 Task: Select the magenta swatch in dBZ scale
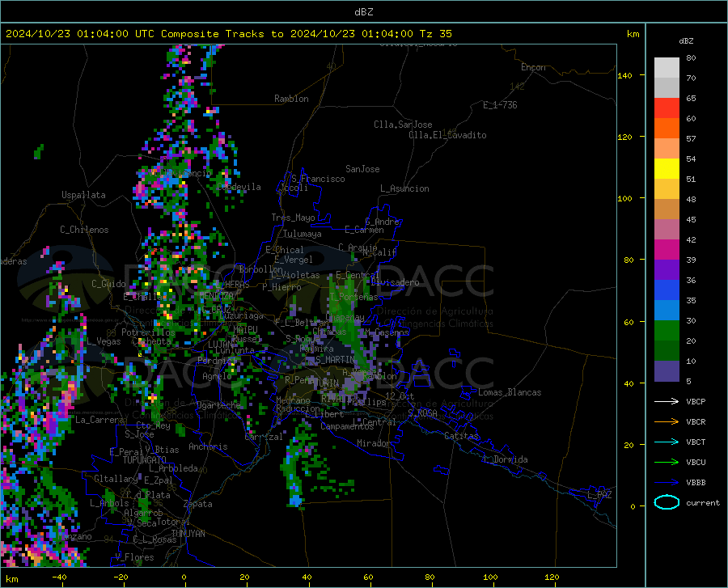(667, 250)
